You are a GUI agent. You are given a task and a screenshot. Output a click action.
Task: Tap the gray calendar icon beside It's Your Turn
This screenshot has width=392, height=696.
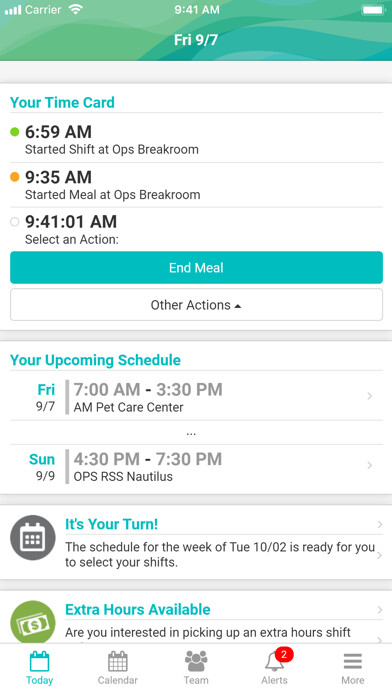click(x=33, y=538)
